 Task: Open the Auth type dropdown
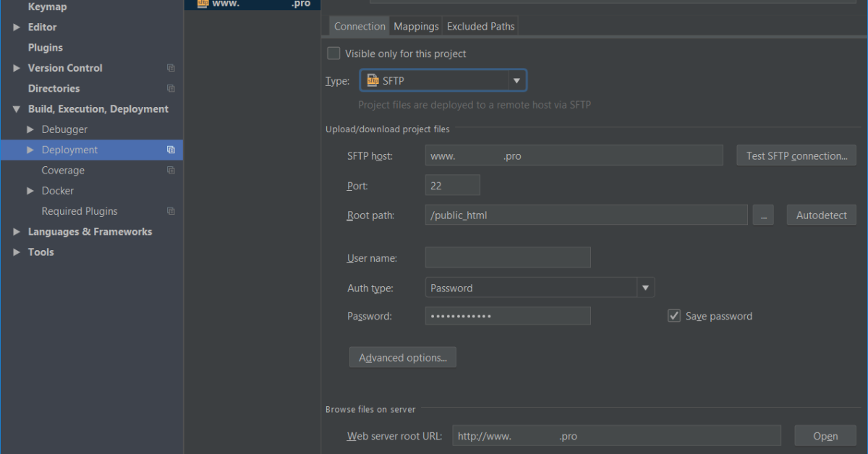click(644, 287)
